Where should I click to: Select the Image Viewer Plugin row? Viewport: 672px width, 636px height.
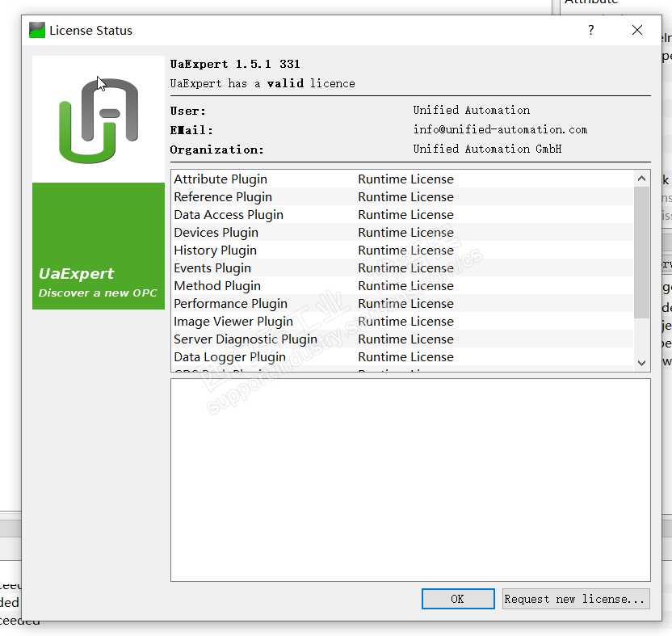click(402, 322)
